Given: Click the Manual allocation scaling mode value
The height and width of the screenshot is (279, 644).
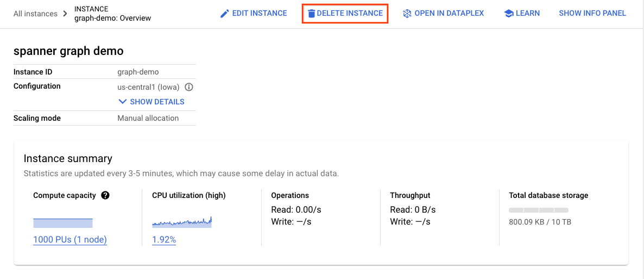Looking at the screenshot, I should coord(148,118).
